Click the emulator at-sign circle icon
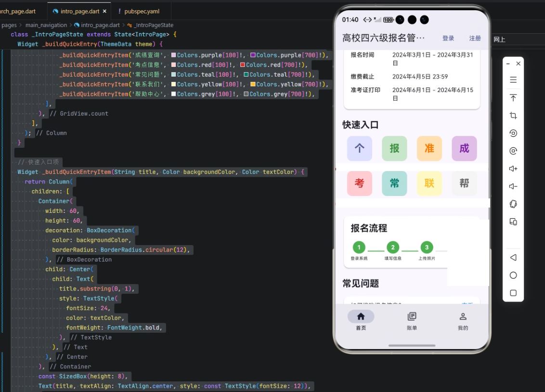 pos(513,151)
